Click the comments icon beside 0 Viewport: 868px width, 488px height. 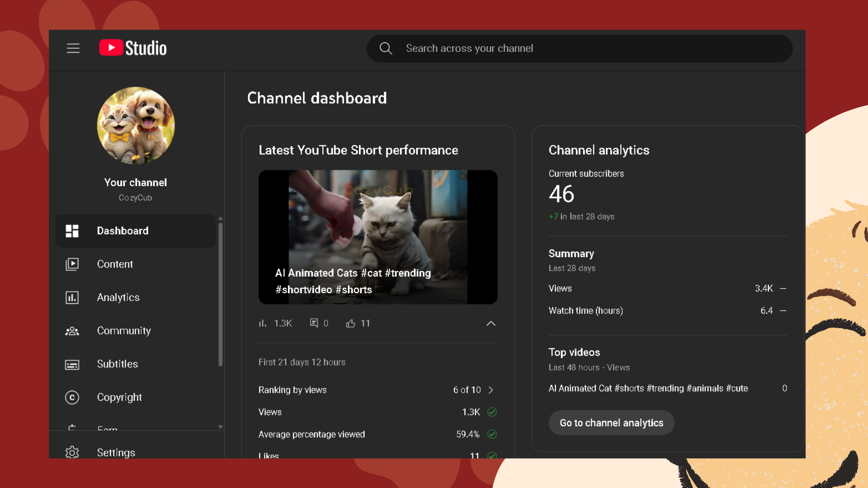coord(314,323)
